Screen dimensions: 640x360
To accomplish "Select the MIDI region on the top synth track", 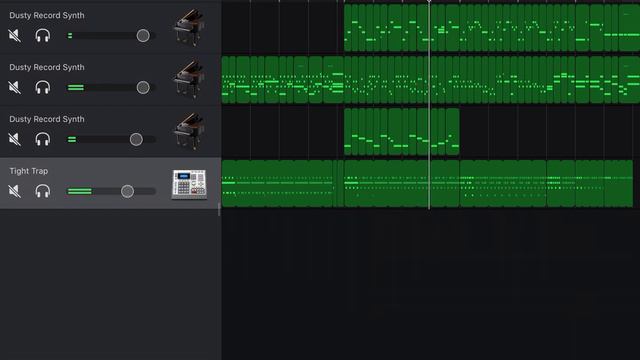I will [x=492, y=28].
